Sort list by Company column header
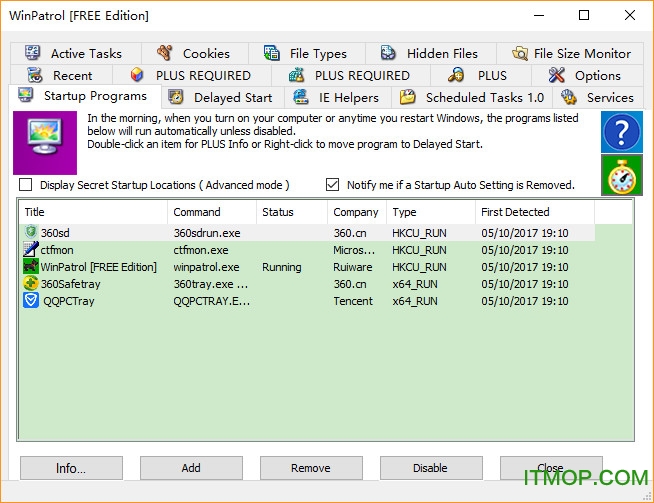The image size is (654, 503). (x=357, y=212)
